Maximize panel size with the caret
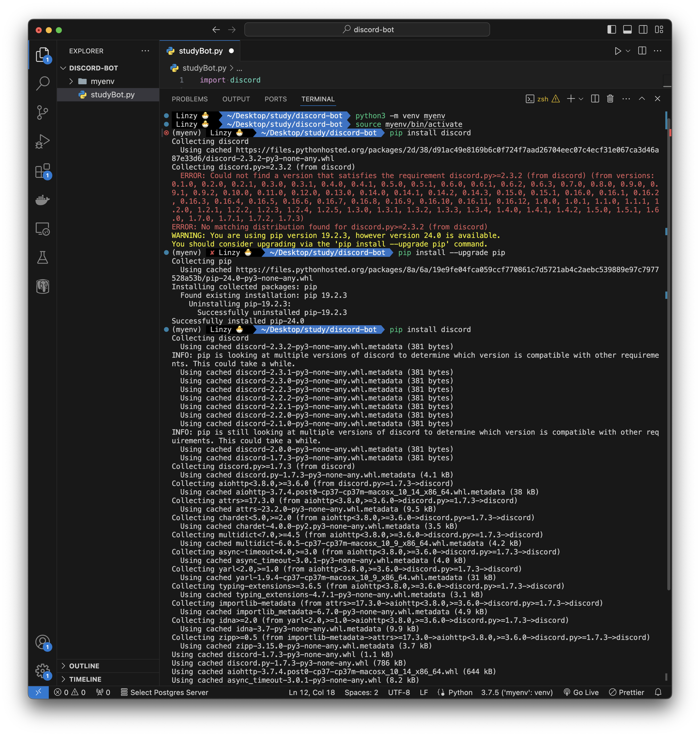The width and height of the screenshot is (700, 736). (x=642, y=99)
